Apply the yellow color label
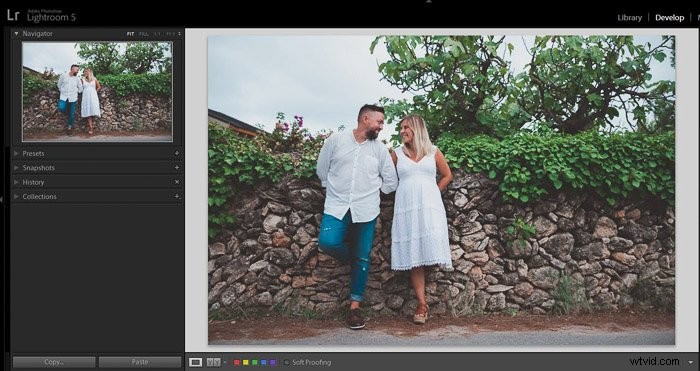Screen dimensions: 700x371 click(246, 363)
